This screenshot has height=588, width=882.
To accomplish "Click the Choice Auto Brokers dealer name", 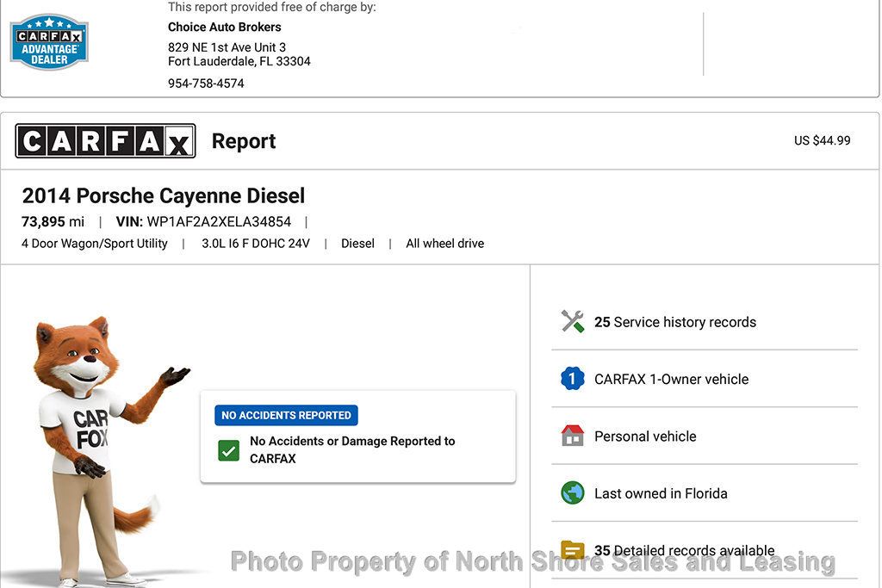I will pyautogui.click(x=224, y=27).
